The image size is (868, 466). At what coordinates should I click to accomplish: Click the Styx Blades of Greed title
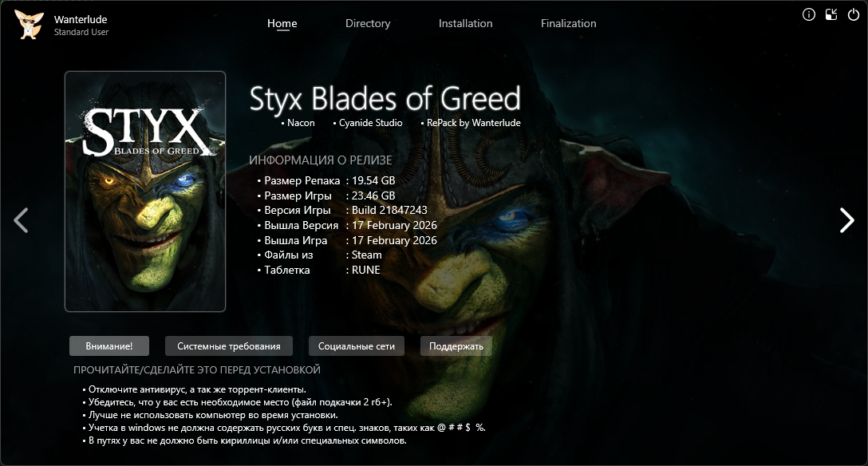pos(385,99)
